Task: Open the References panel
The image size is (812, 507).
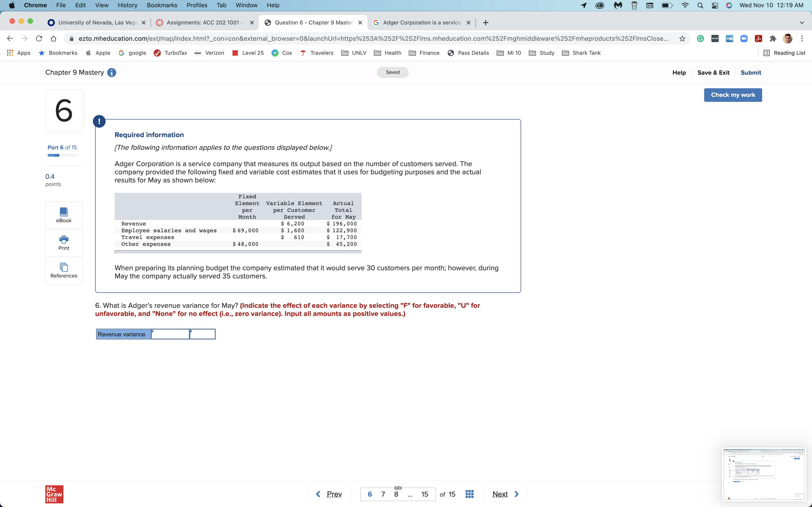Action: (x=63, y=270)
